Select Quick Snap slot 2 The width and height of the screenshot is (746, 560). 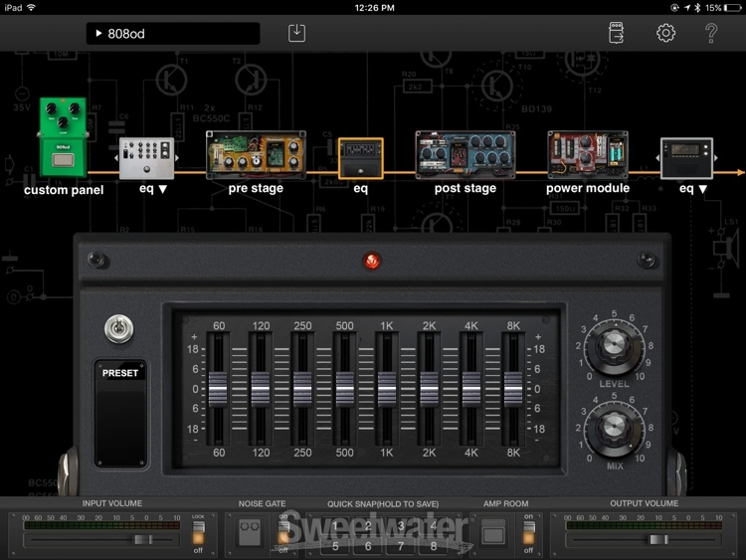coord(368,526)
